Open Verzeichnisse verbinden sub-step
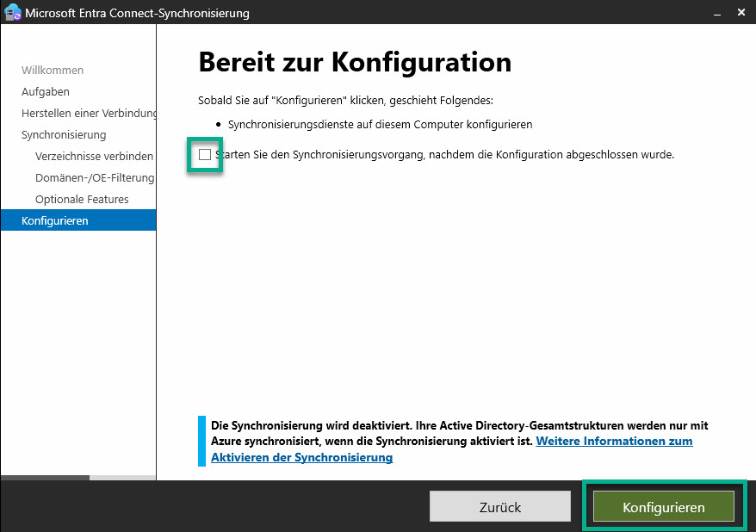Screen dimensions: 756x532 [x=94, y=156]
